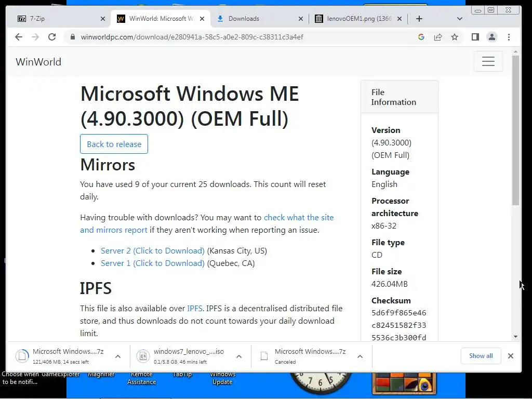Open a new tab with plus button
532x399 pixels.
pos(419,19)
